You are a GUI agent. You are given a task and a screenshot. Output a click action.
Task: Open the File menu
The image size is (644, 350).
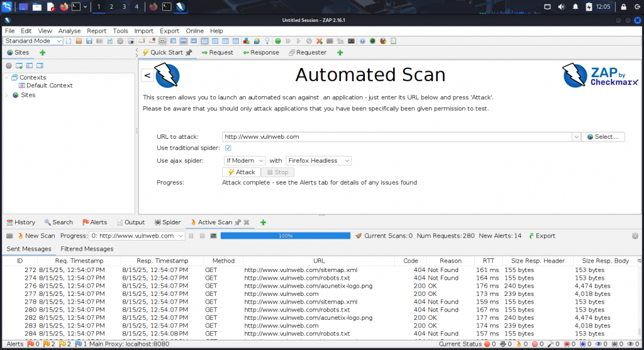click(x=10, y=31)
